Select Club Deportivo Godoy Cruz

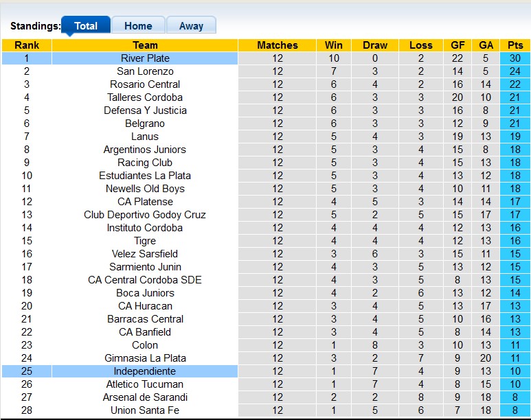pyautogui.click(x=145, y=215)
